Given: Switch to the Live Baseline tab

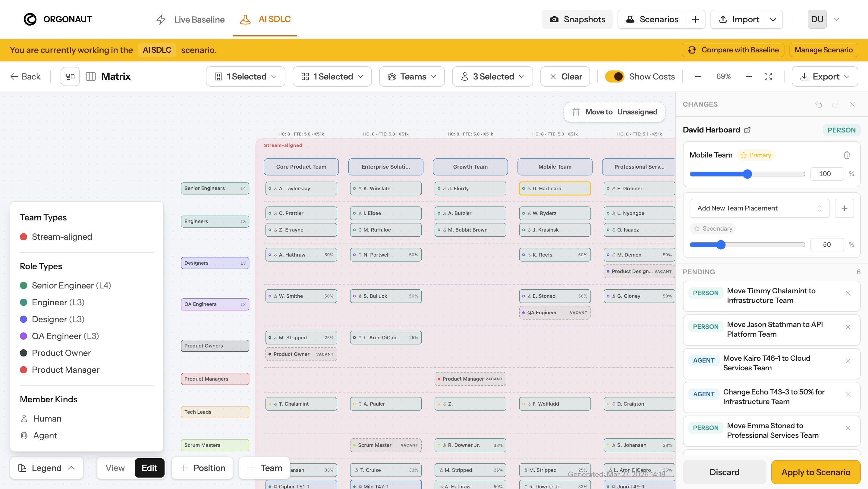Looking at the screenshot, I should 191,20.
